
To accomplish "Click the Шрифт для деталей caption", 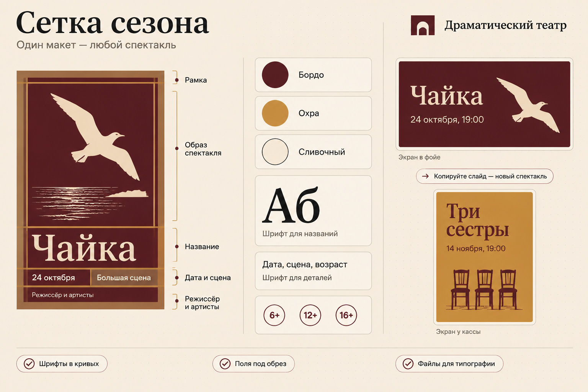I will point(297,278).
